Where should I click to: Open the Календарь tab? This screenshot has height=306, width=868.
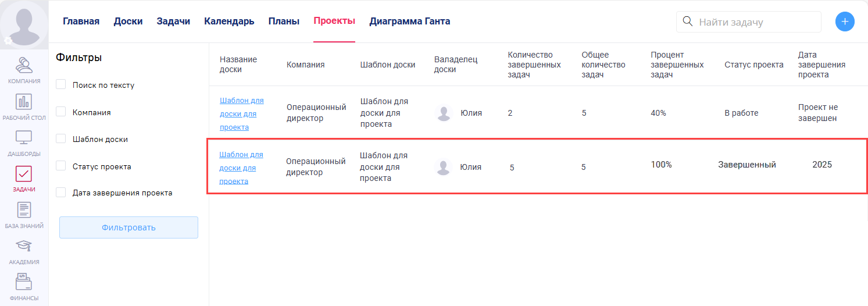(x=229, y=22)
